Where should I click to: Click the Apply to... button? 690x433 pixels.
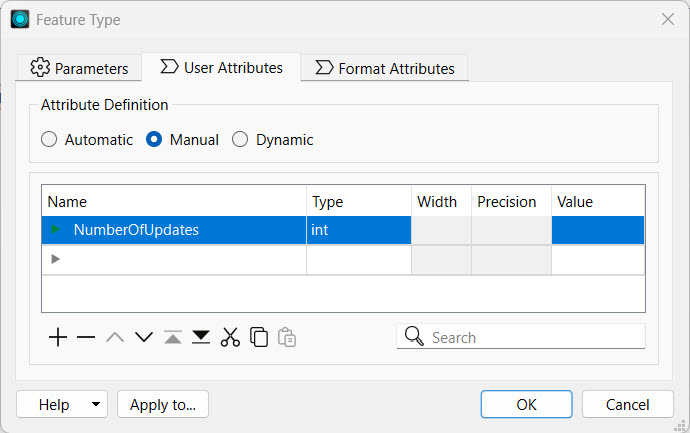point(163,405)
